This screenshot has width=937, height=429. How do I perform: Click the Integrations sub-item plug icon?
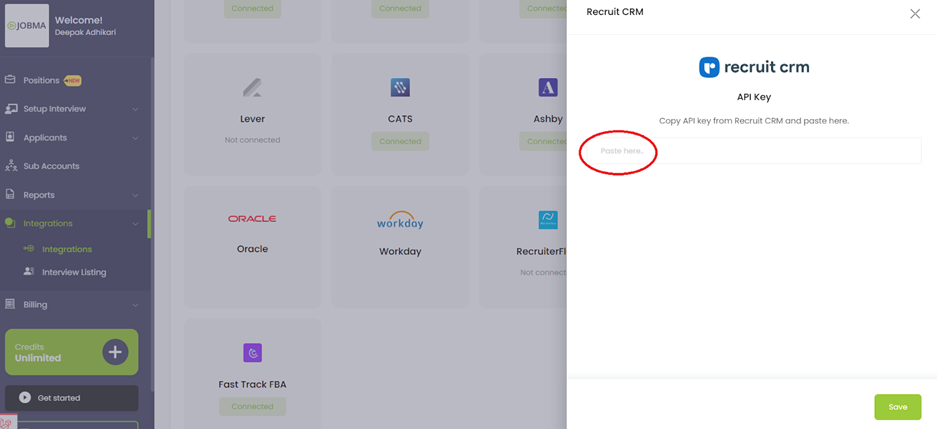(x=28, y=249)
